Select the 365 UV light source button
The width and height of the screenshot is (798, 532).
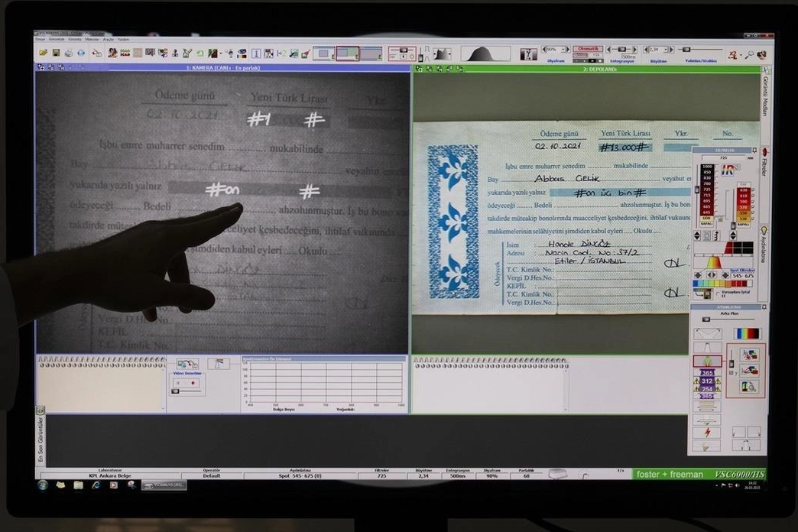pos(706,373)
